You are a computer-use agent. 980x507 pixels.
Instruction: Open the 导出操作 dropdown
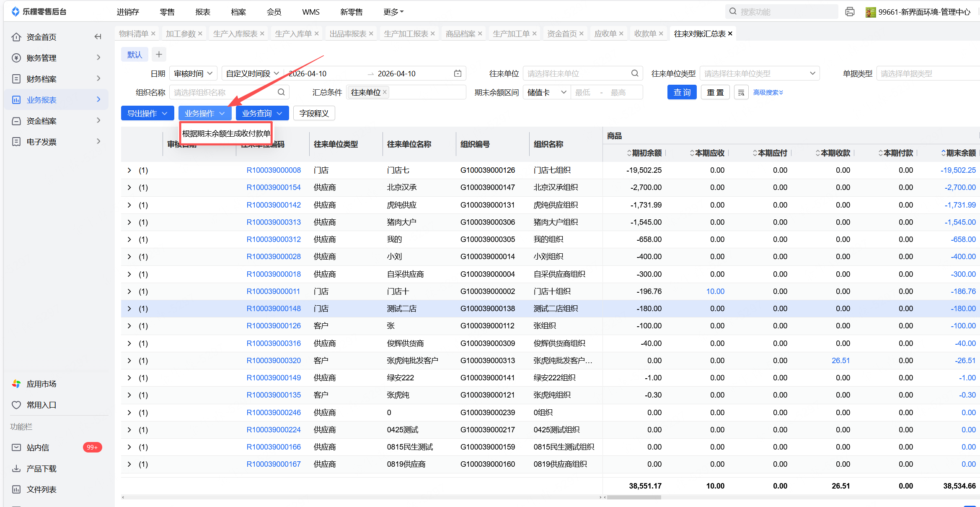[x=147, y=113]
